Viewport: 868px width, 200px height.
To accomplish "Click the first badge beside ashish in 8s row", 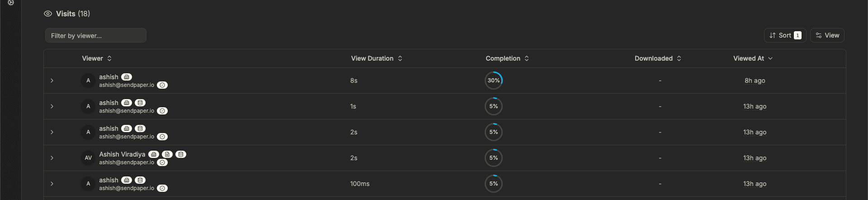I will coord(127,77).
